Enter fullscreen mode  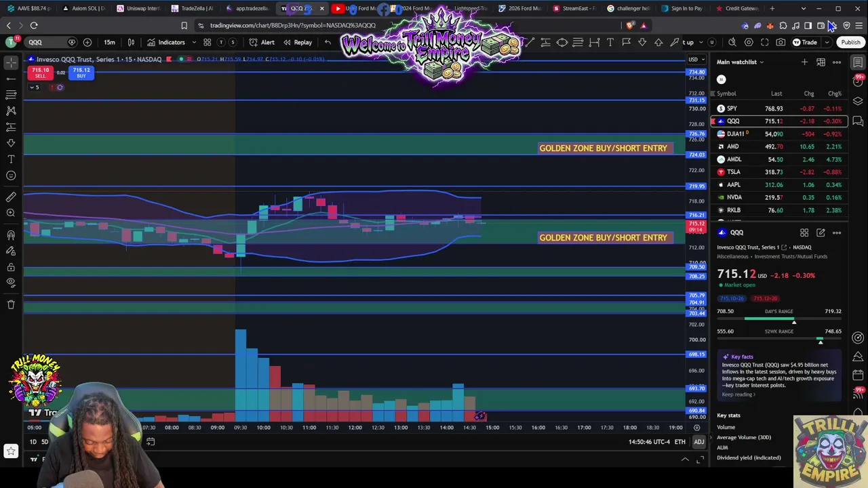765,42
